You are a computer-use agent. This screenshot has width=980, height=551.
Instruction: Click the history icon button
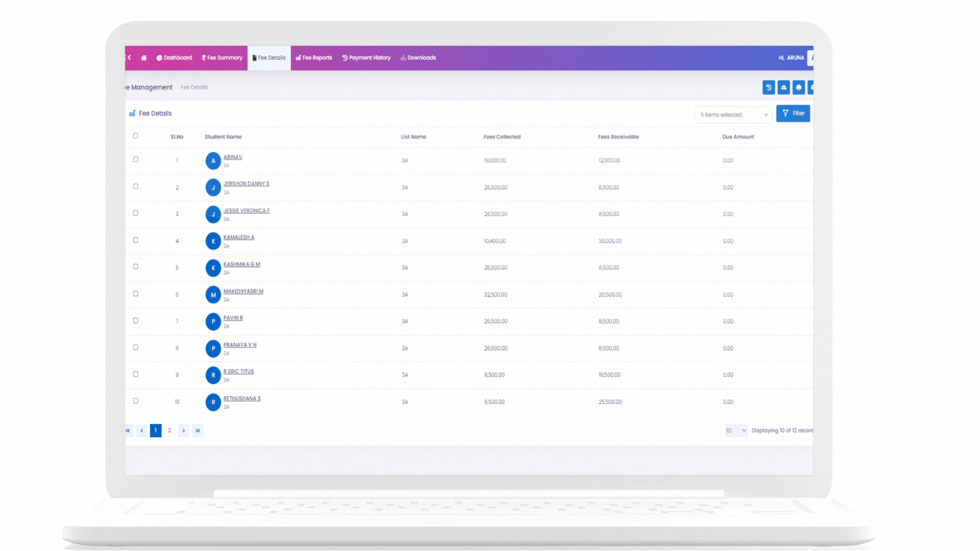769,87
